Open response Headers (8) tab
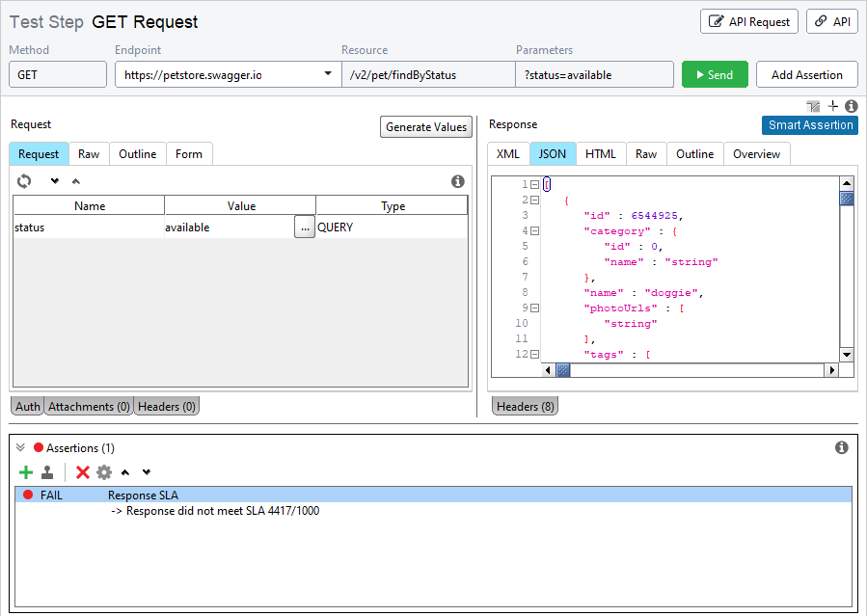 (526, 407)
